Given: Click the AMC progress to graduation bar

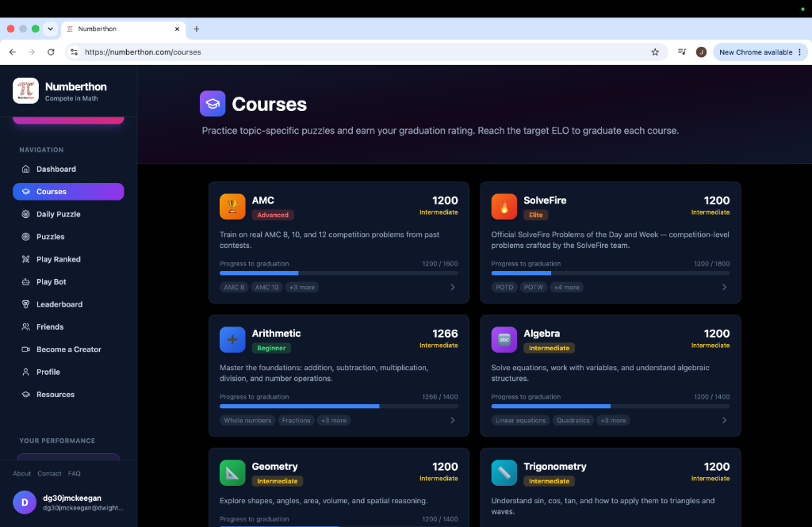Looking at the screenshot, I should tap(339, 273).
